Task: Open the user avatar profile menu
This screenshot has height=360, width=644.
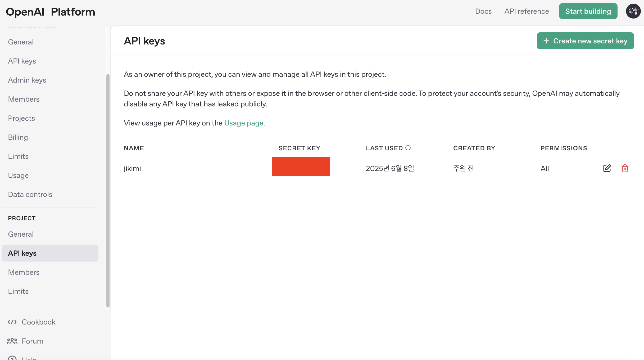Action: pyautogui.click(x=633, y=11)
